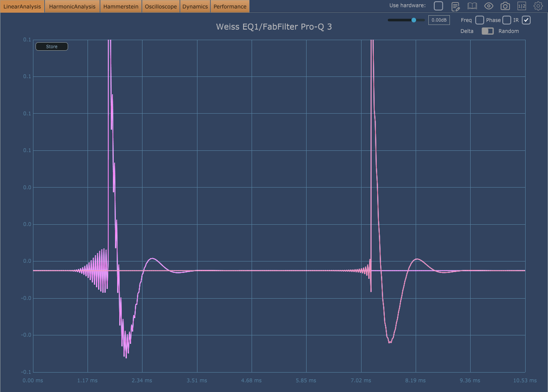Image resolution: width=548 pixels, height=392 pixels.
Task: Click the 1.17 ms axis label
Action: click(x=88, y=380)
